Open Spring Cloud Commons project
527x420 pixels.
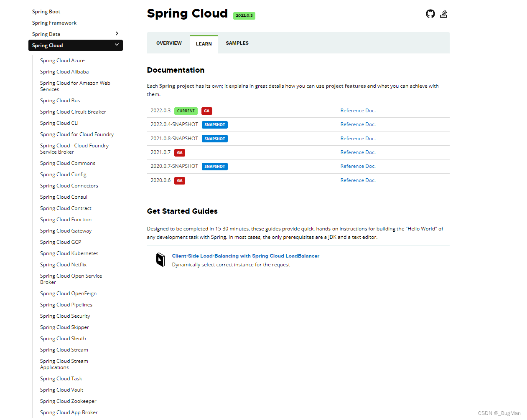click(68, 163)
